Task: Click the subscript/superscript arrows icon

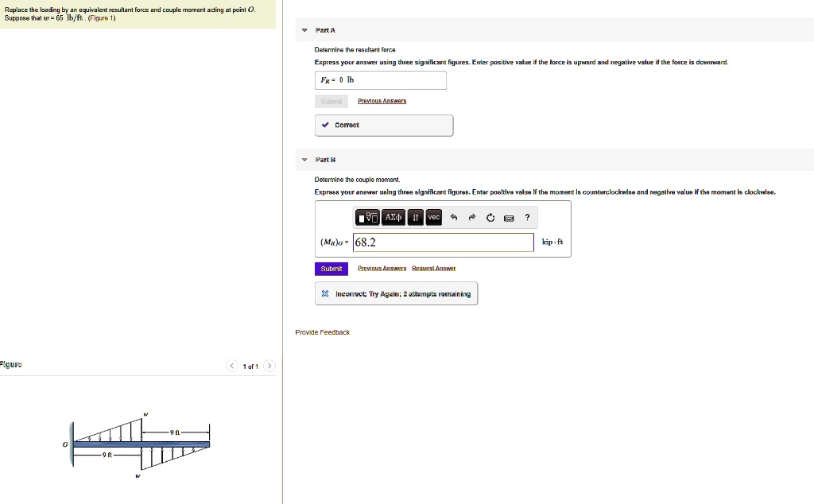Action: pyautogui.click(x=414, y=217)
